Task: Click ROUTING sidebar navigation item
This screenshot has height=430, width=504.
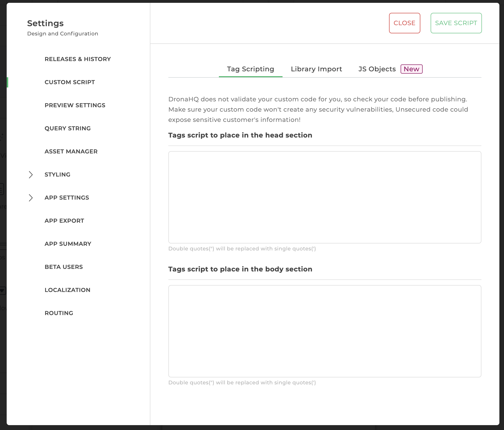Action: tap(59, 313)
